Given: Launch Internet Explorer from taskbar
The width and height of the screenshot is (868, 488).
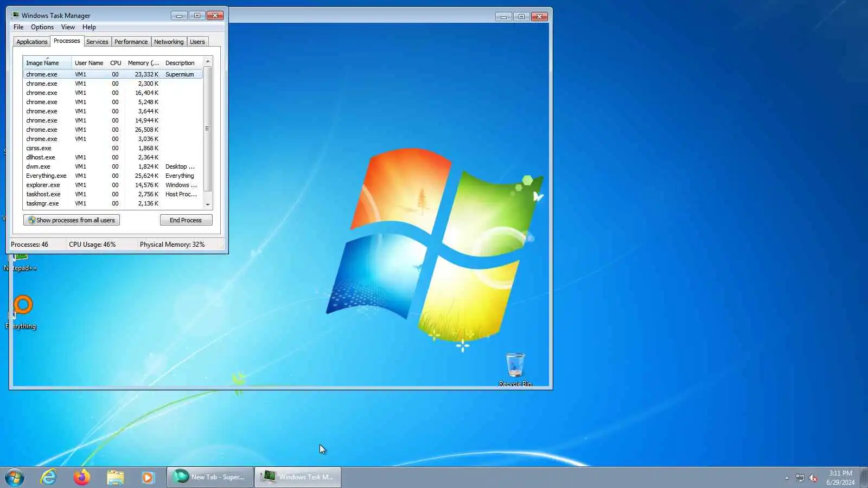Looking at the screenshot, I should (49, 477).
